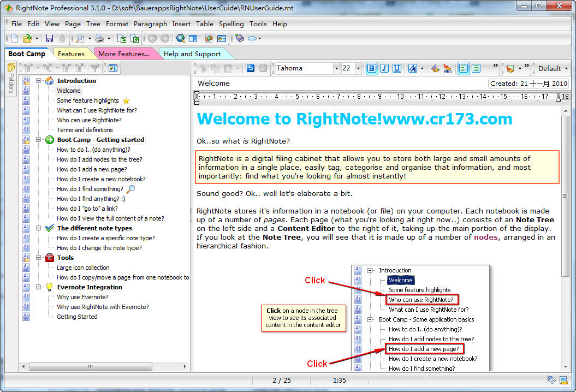This screenshot has height=392, width=576.
Task: Collapse The different note types branch
Action: [x=39, y=228]
